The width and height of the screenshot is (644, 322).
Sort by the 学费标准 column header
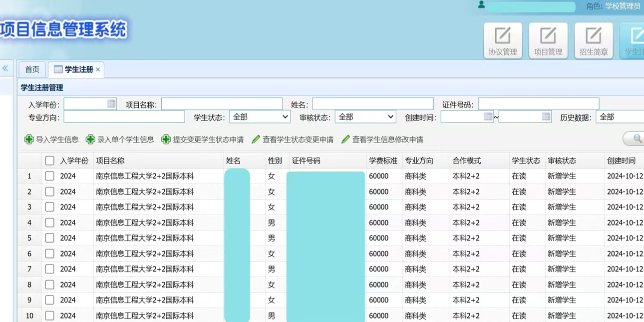coord(383,160)
